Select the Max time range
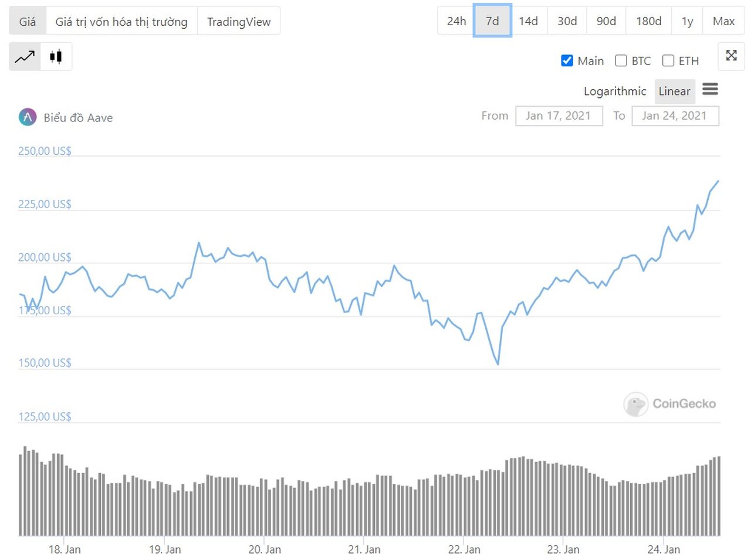 [723, 21]
